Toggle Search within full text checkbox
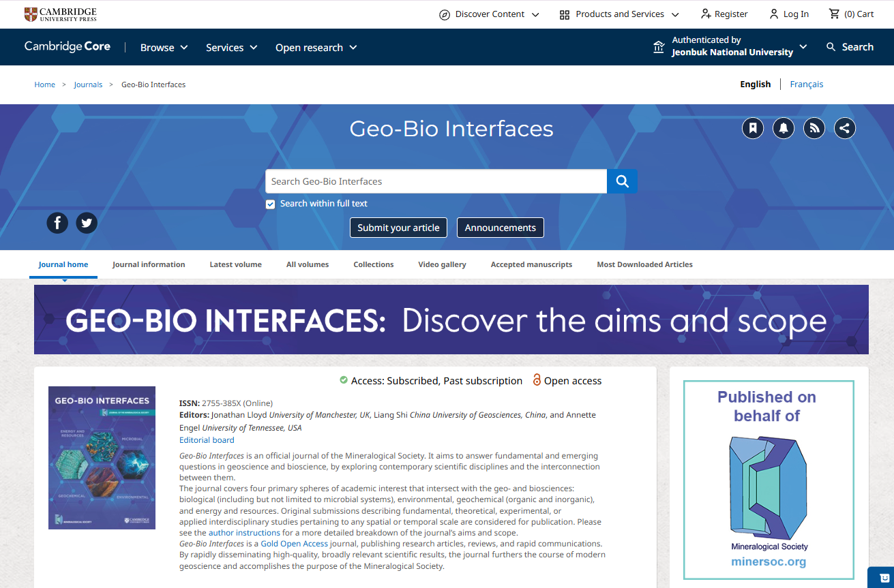The width and height of the screenshot is (894, 588). (271, 204)
